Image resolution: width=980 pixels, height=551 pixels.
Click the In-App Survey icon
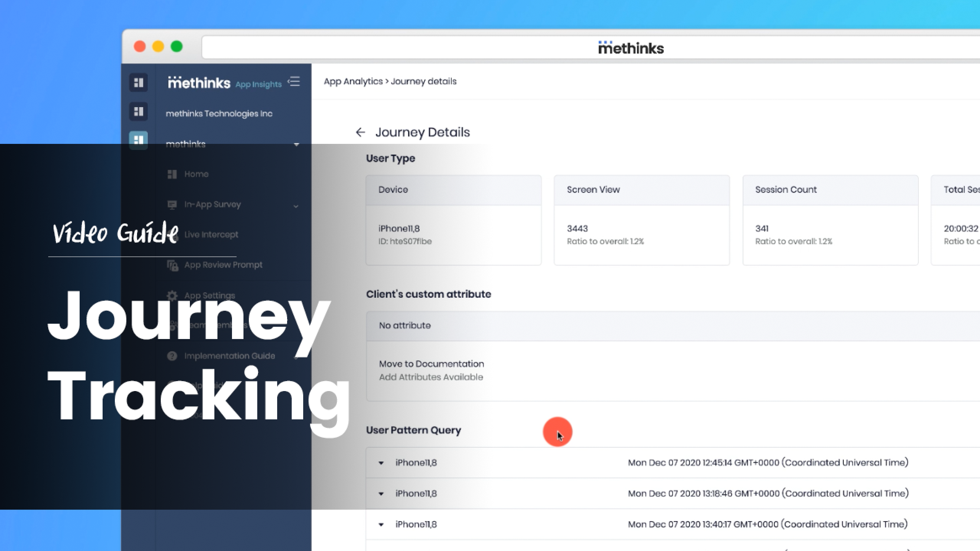172,205
